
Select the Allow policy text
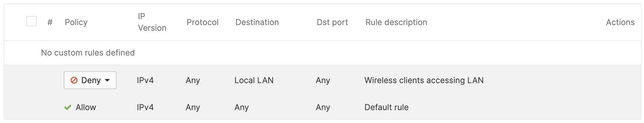point(86,107)
